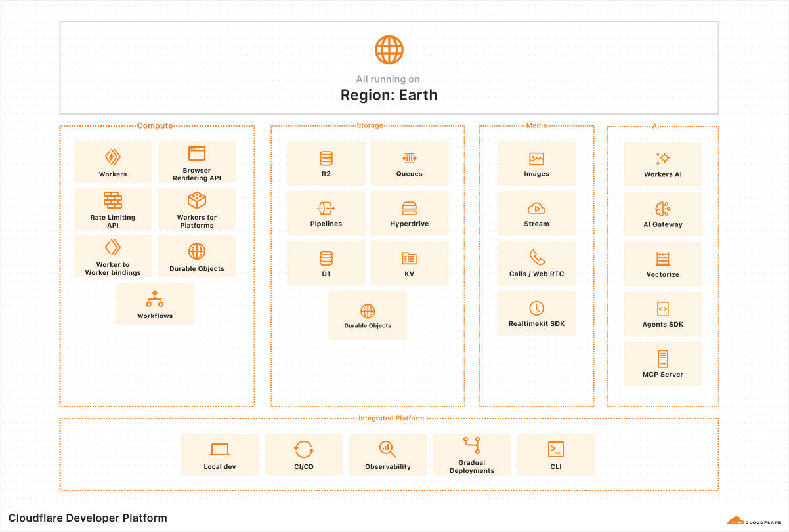The image size is (789, 532).
Task: Select the Calls / Web RTC phone icon
Action: tap(537, 257)
